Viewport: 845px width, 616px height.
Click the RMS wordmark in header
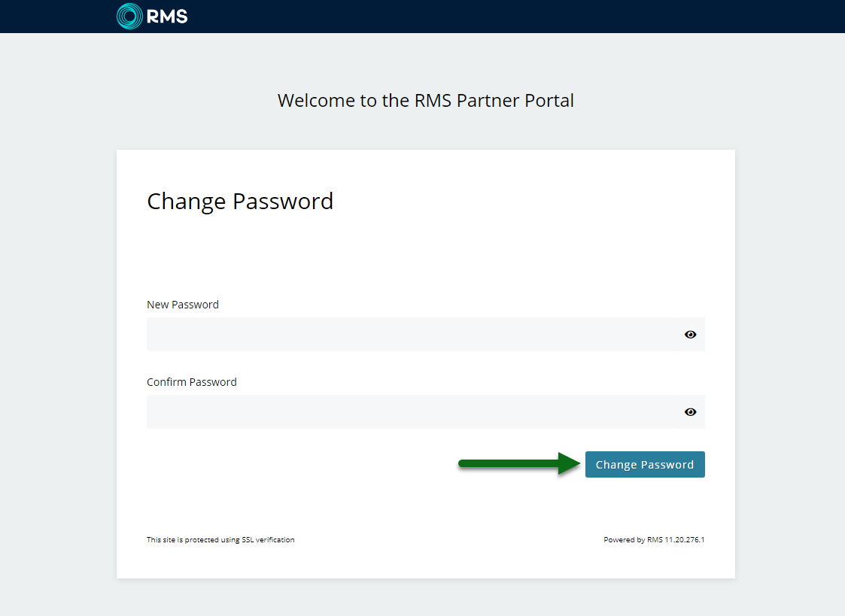tap(167, 17)
